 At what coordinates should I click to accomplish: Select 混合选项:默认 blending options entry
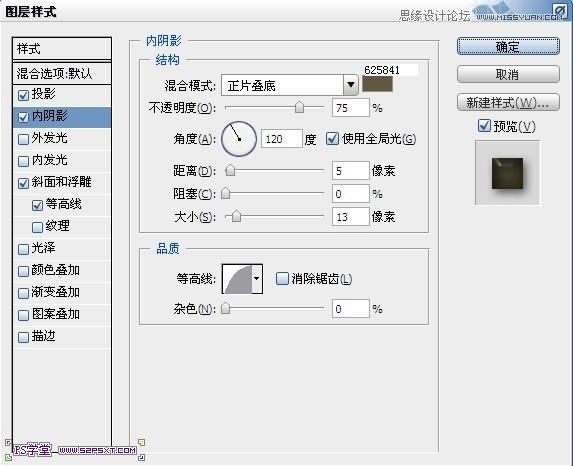[x=62, y=73]
